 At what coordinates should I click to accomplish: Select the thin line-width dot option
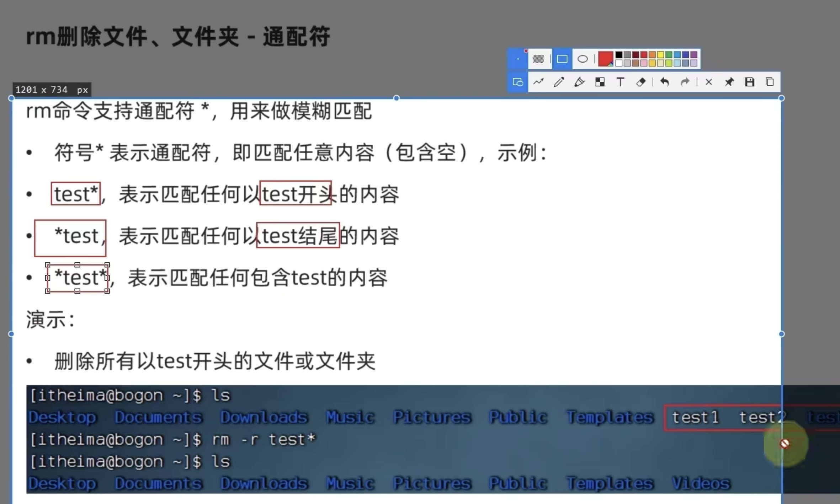518,59
